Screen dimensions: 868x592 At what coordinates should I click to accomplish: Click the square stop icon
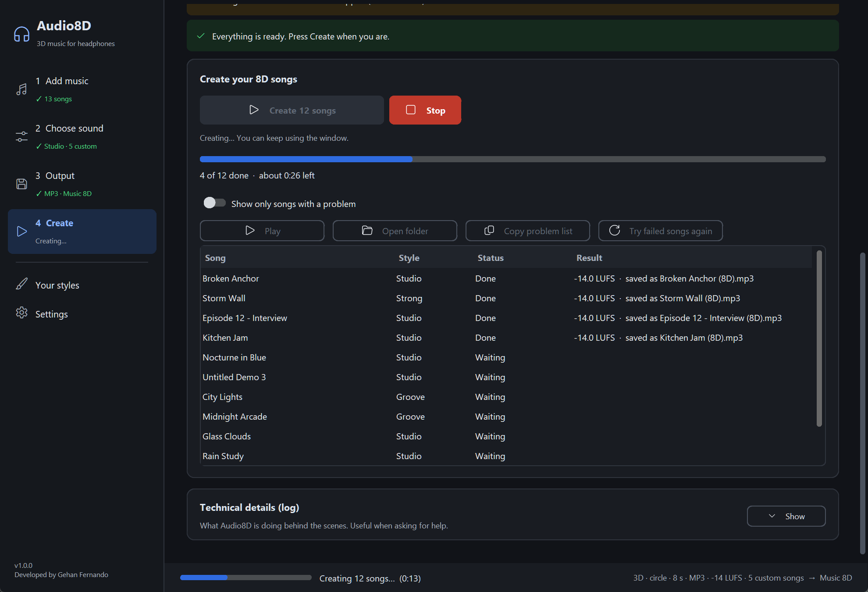coord(411,110)
